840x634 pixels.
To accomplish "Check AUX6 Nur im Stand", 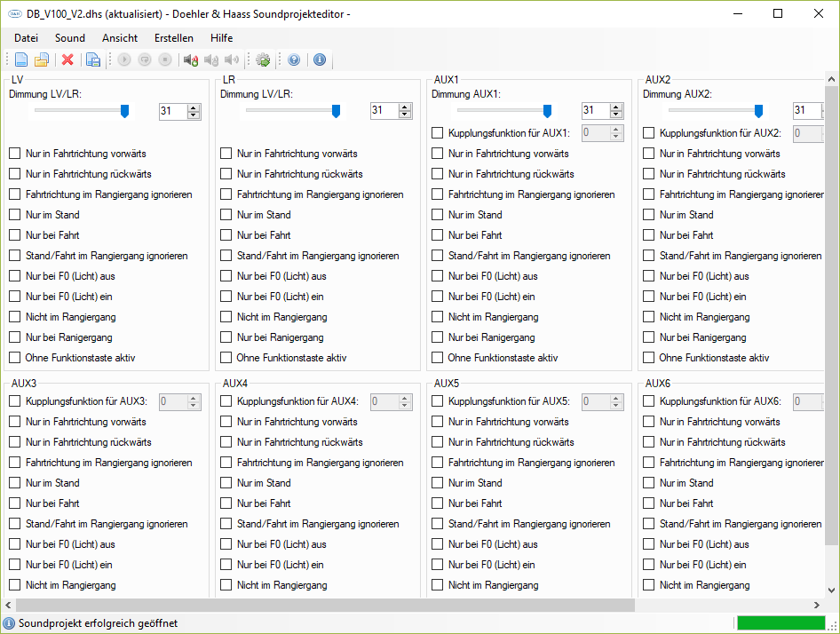I will (x=649, y=483).
